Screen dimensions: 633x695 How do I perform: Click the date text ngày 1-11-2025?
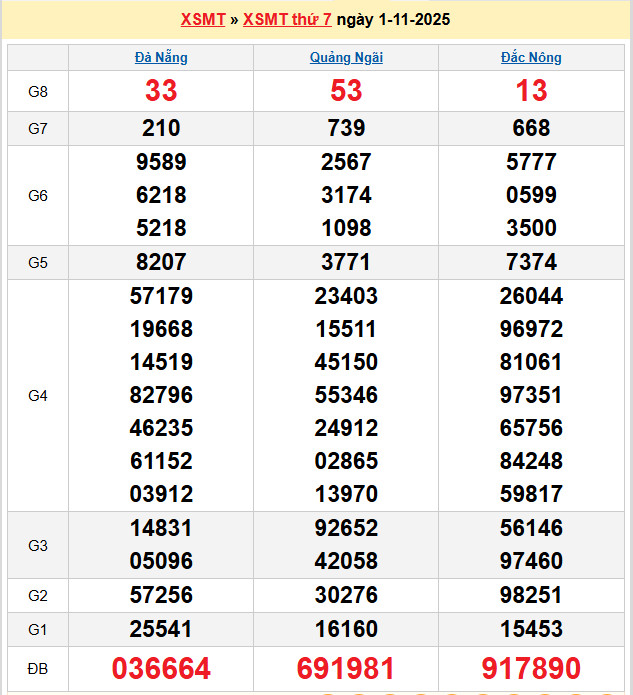pos(393,20)
